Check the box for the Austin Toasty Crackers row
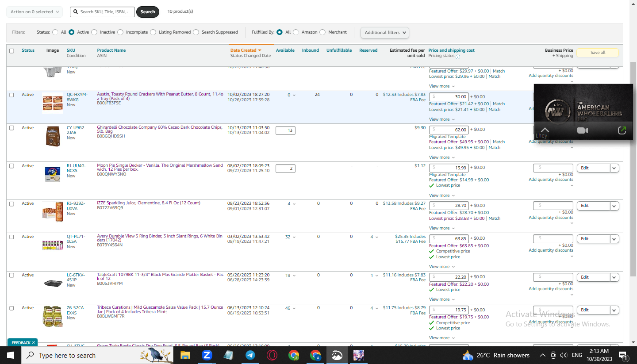 [12, 95]
